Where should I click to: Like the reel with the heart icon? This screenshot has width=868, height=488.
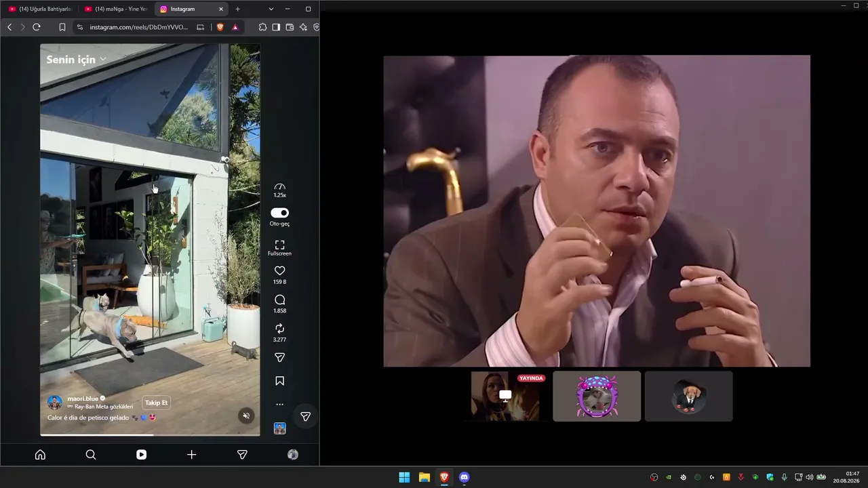(279, 270)
